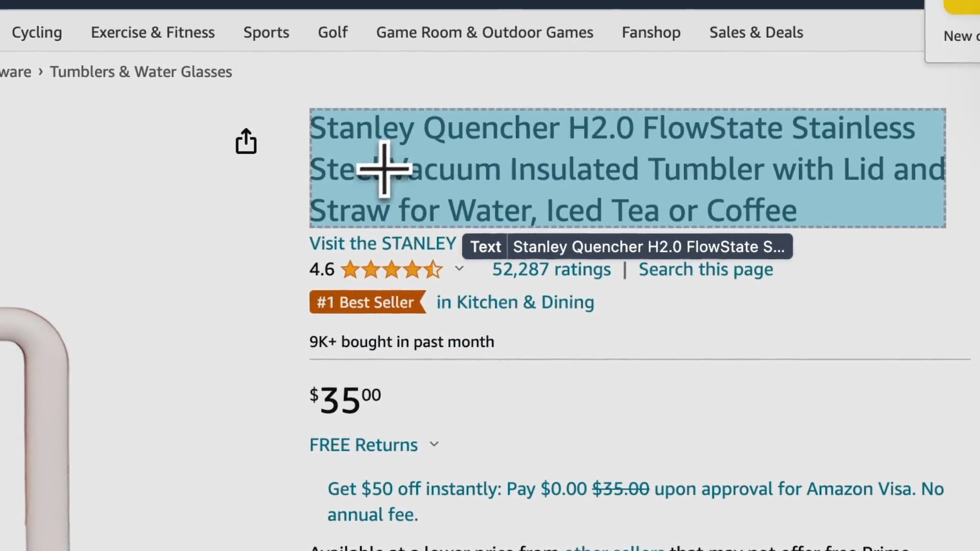Screen dimensions: 980x551
Task: Open Sales & Deals menu
Action: point(756,32)
